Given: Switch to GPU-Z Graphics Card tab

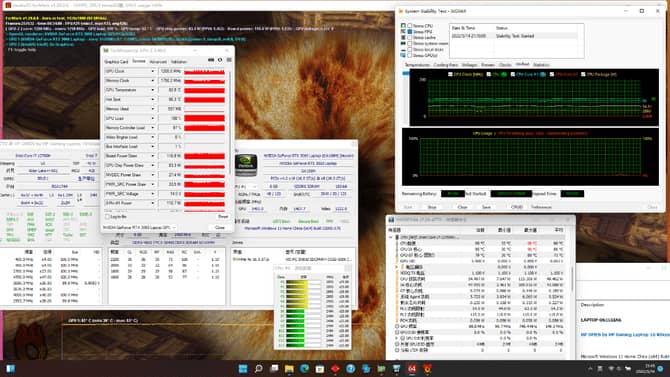Looking at the screenshot, I should 116,62.
